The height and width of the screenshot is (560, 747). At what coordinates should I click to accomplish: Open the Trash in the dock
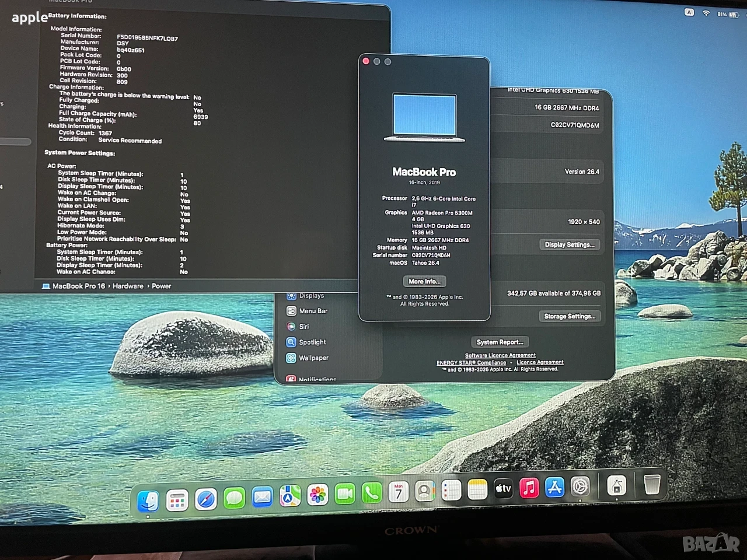(651, 484)
